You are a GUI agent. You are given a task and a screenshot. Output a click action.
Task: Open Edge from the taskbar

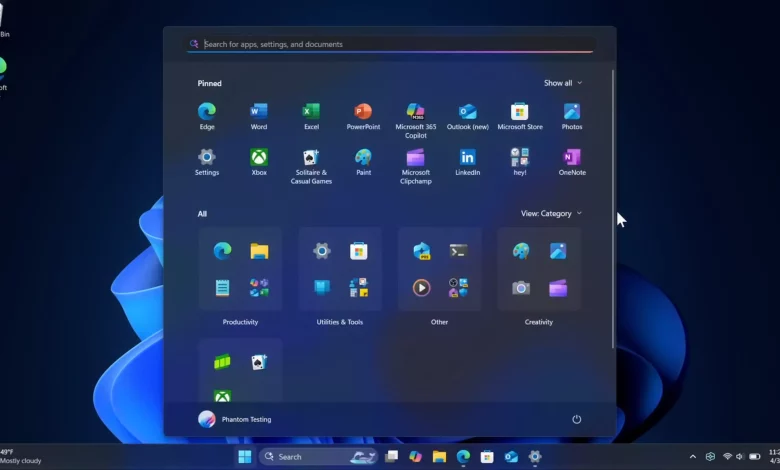click(x=463, y=457)
